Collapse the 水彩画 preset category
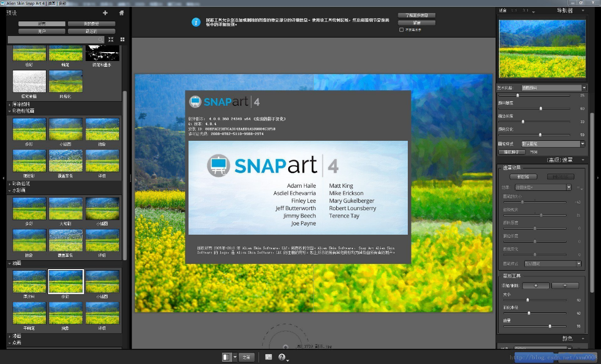Image resolution: width=601 pixels, height=364 pixels. (x=10, y=191)
